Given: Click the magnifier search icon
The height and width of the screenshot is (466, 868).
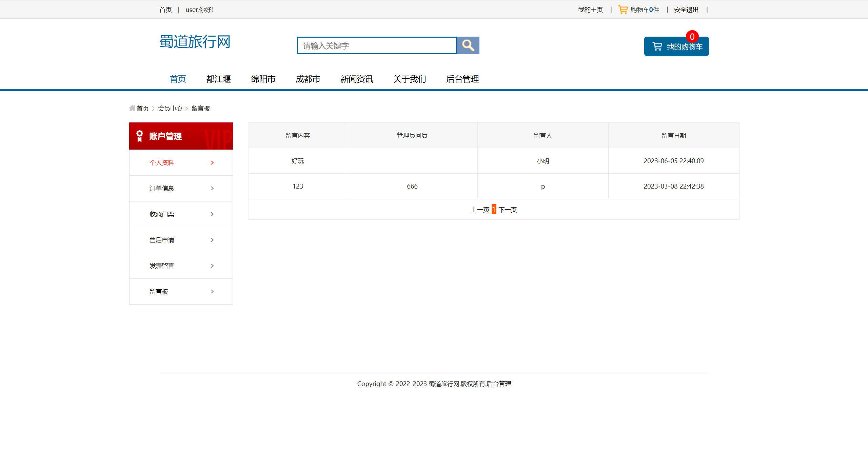Looking at the screenshot, I should point(468,45).
